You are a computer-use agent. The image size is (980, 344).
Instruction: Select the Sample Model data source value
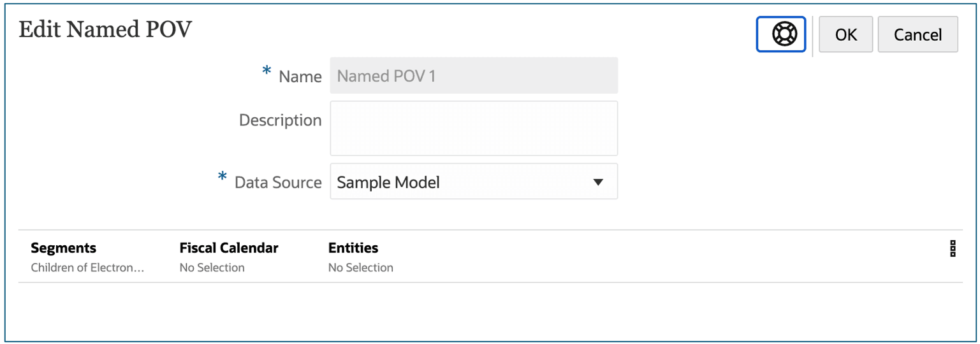click(x=388, y=182)
